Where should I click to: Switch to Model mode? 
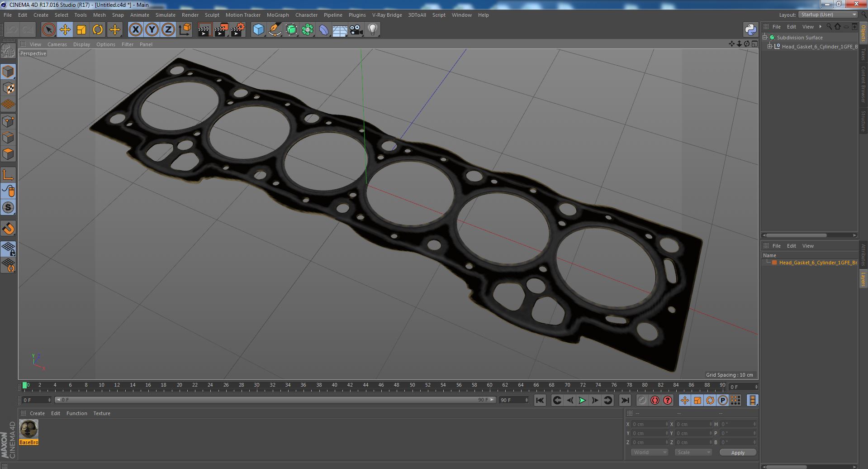click(8, 72)
